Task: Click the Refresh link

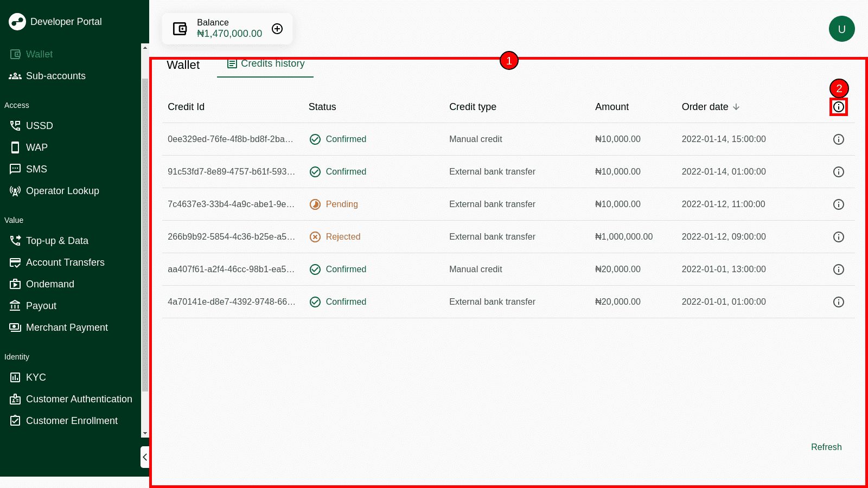Action: click(826, 447)
